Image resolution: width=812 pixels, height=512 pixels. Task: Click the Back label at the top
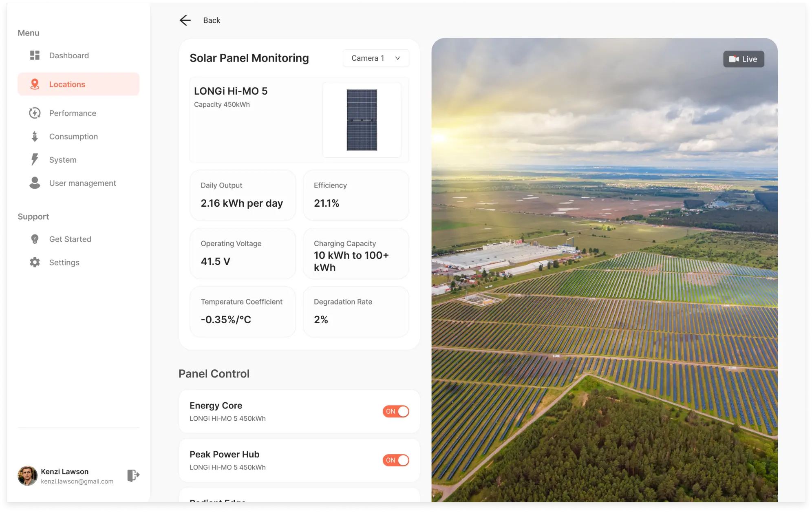(x=212, y=20)
